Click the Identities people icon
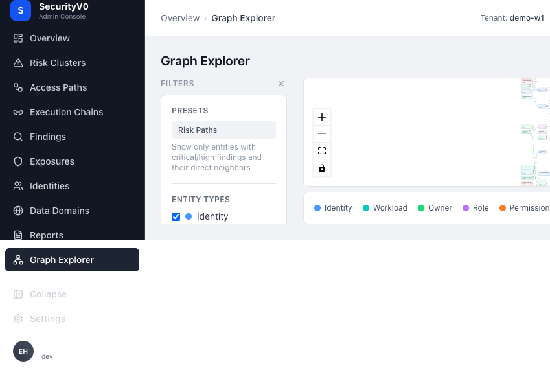550x392 pixels. (x=18, y=186)
